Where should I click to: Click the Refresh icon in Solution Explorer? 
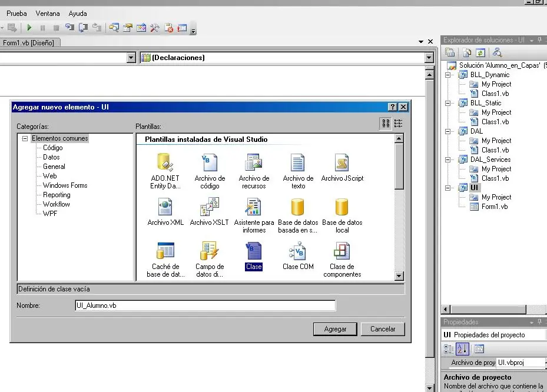pos(480,52)
